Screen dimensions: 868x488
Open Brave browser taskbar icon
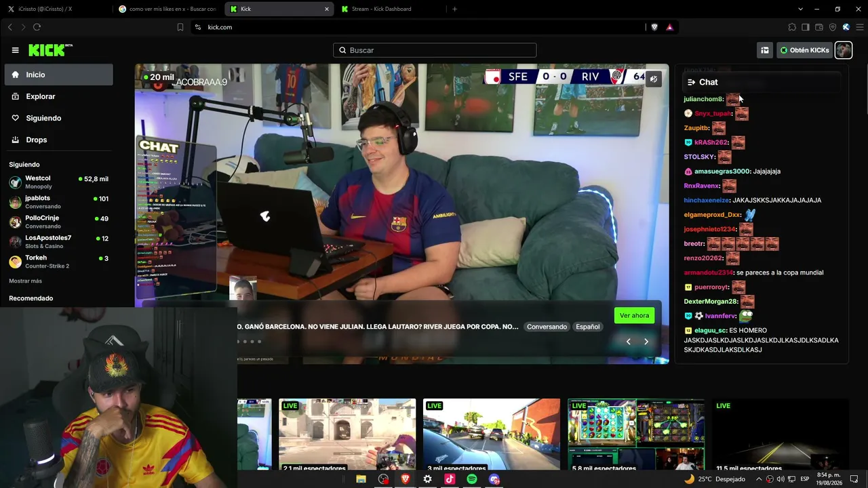tap(406, 479)
